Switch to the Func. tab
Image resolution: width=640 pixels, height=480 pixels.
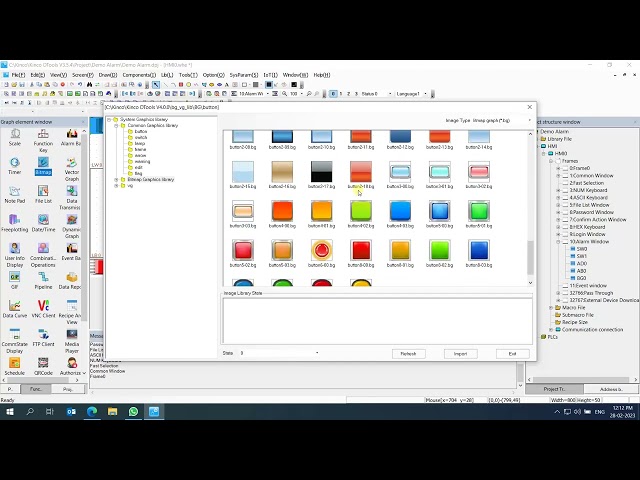pyautogui.click(x=36, y=389)
